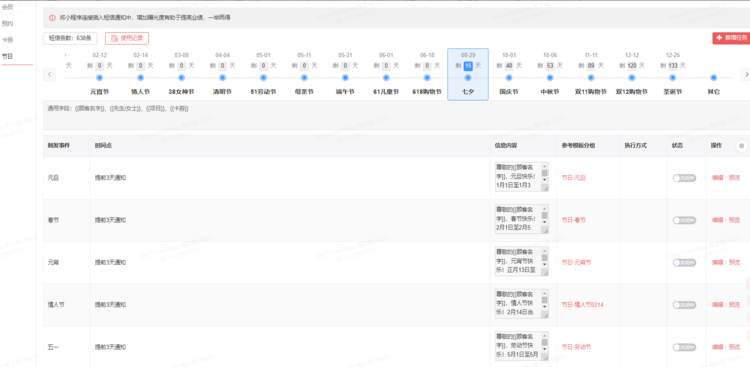Select 双12购物节 dot on timeline
This screenshot has width=750, height=367.
pyautogui.click(x=632, y=78)
